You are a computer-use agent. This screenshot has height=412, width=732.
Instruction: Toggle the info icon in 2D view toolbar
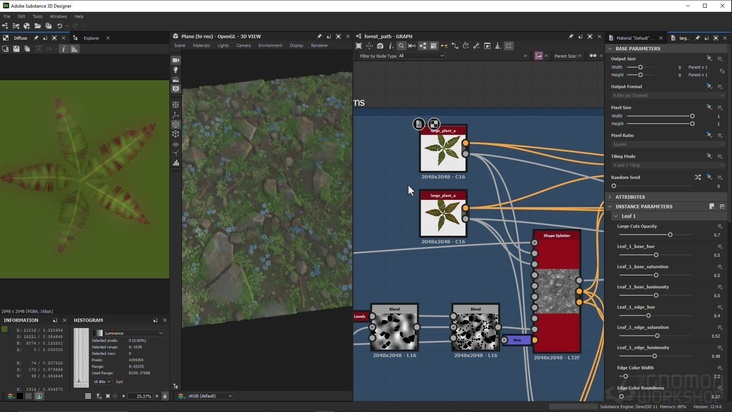63,49
